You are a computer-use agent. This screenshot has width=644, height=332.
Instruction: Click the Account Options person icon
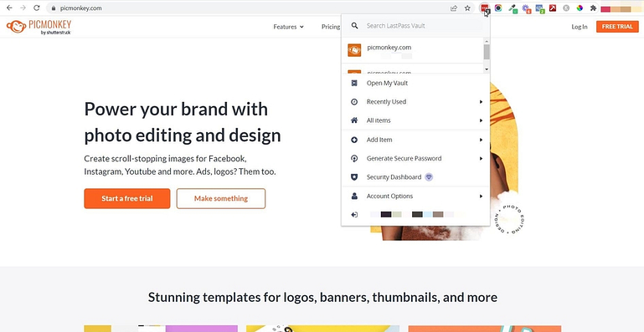(354, 197)
